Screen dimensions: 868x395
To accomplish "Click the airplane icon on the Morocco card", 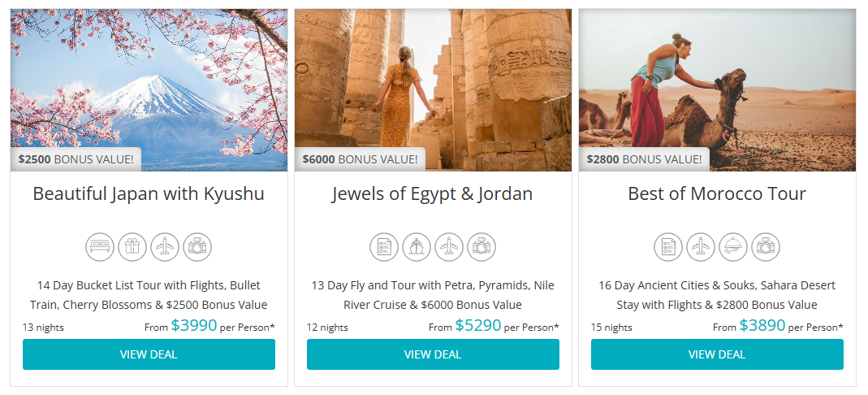I will pyautogui.click(x=701, y=247).
